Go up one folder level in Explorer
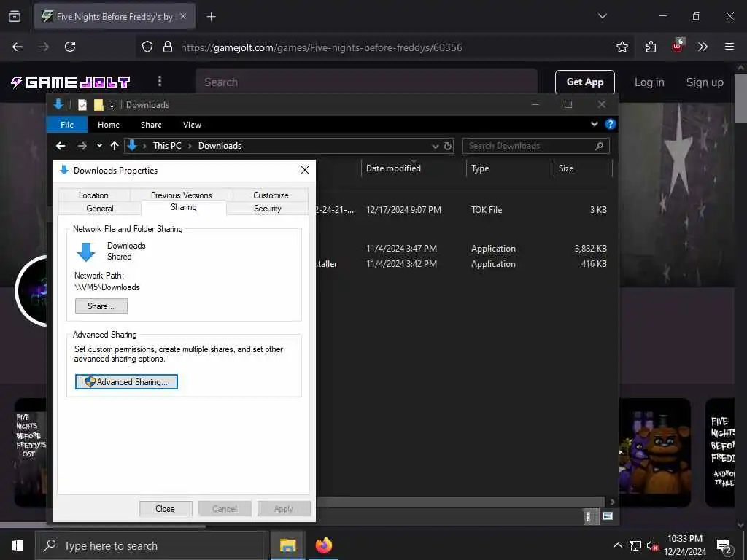This screenshot has width=747, height=560. tap(115, 146)
